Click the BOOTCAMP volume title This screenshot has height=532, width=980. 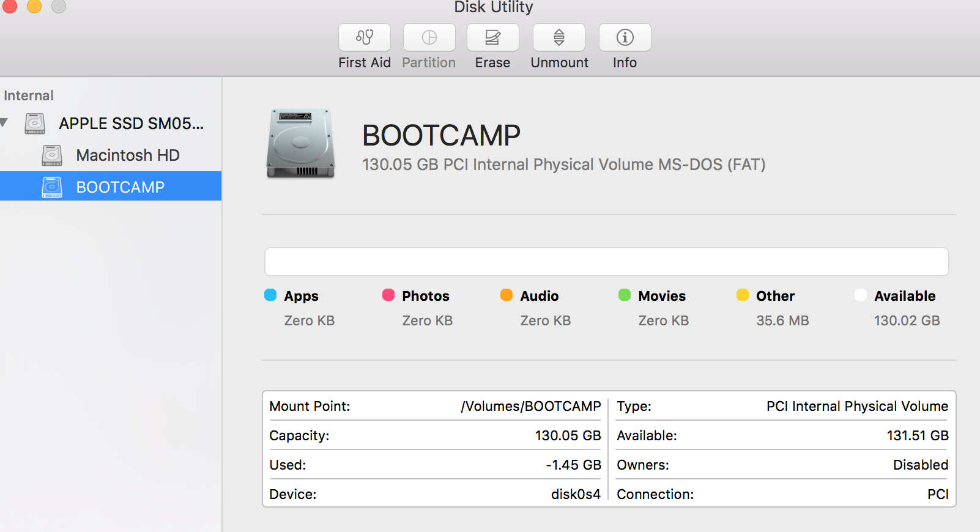[441, 135]
